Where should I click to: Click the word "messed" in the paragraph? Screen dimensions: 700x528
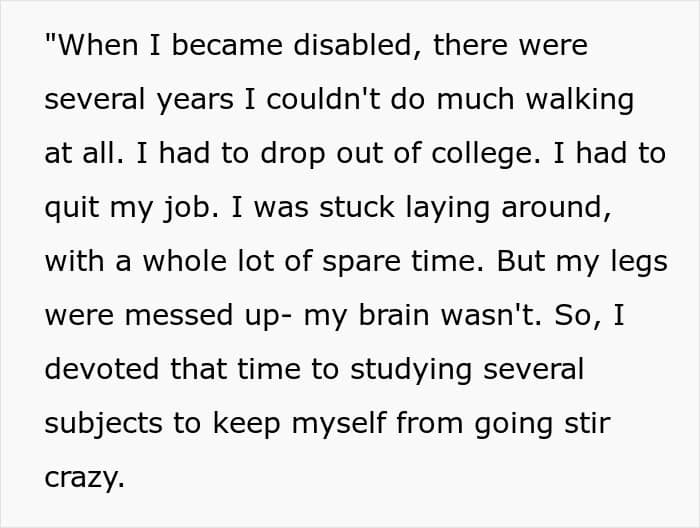click(179, 315)
